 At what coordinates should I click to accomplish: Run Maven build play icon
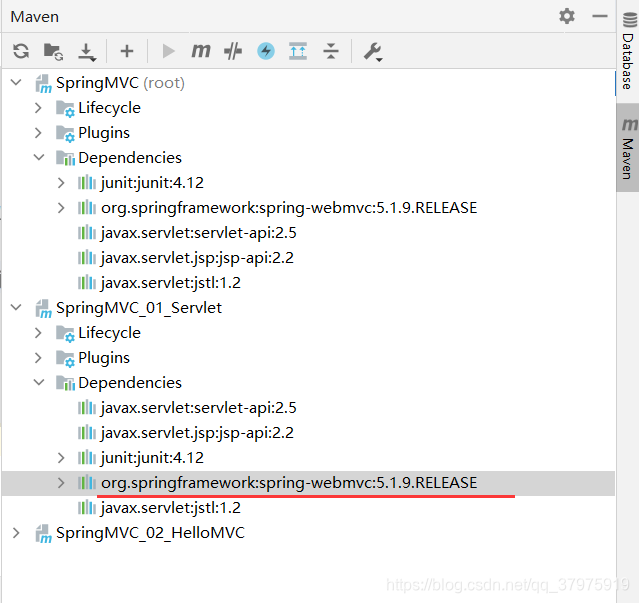tap(168, 51)
